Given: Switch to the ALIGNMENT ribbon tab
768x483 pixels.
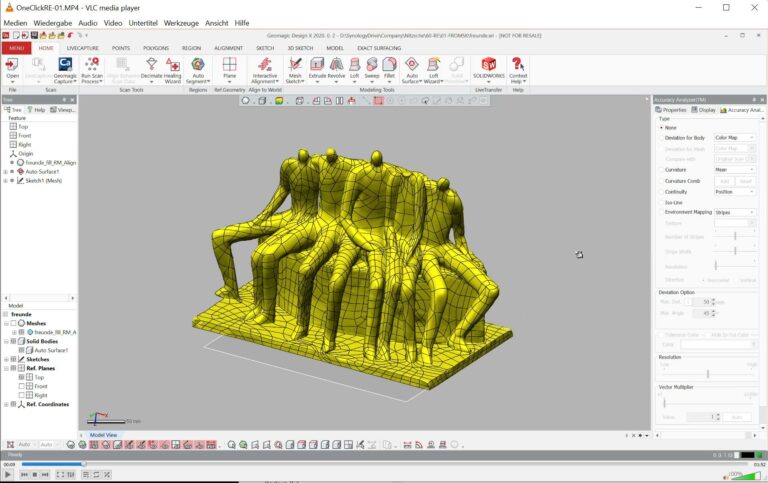Looking at the screenshot, I should coord(228,48).
